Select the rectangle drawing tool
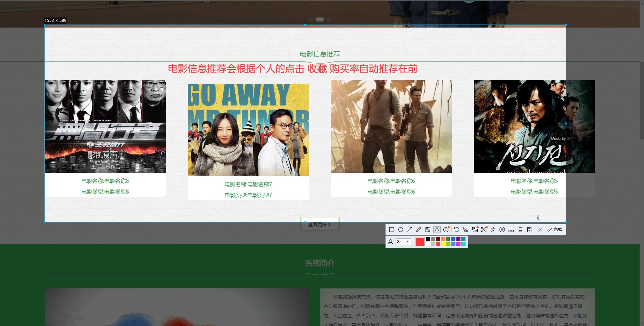 (x=392, y=230)
